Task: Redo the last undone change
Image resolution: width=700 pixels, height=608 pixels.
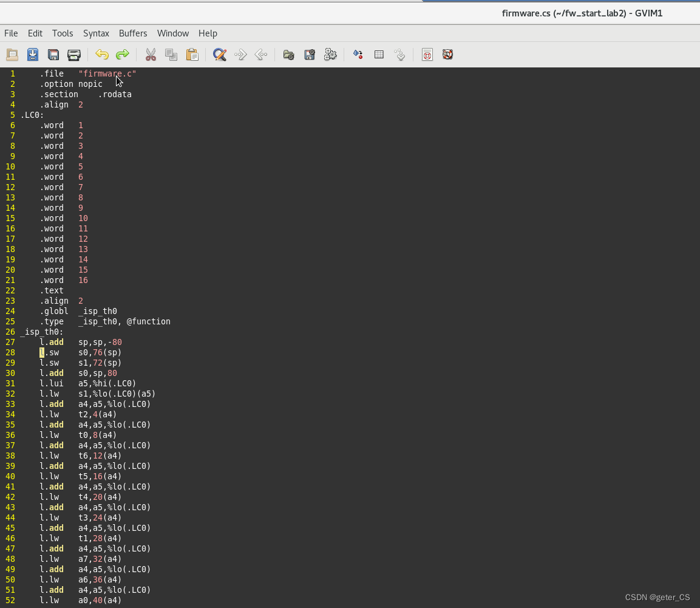Action: click(123, 55)
